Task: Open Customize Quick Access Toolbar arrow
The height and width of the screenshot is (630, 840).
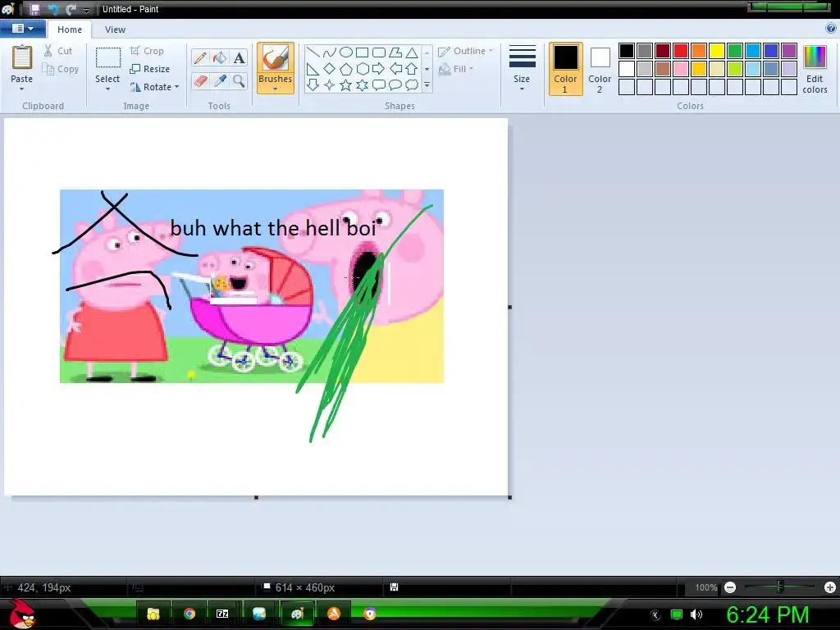Action: pos(86,10)
